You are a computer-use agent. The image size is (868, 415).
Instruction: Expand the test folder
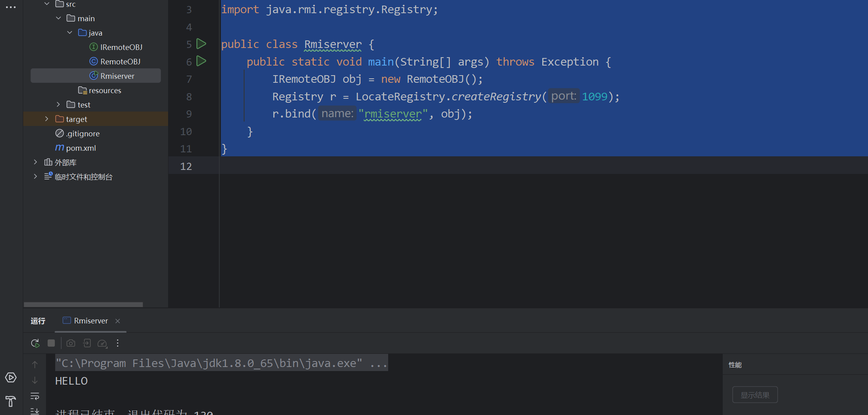(58, 104)
